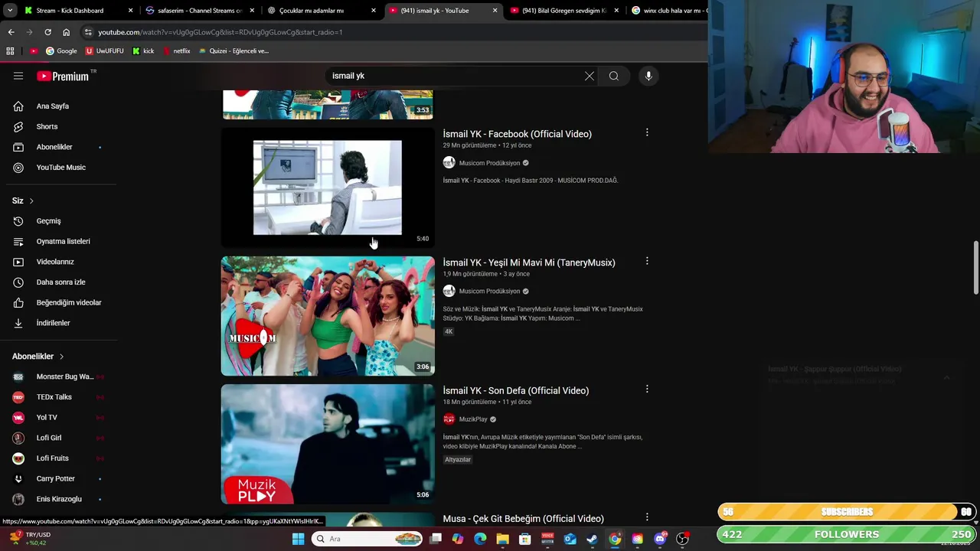Open Steam from the taskbar

click(592, 539)
